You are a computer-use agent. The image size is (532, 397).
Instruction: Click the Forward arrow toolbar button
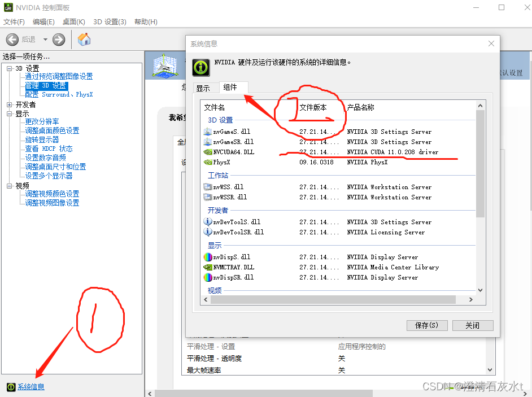59,40
